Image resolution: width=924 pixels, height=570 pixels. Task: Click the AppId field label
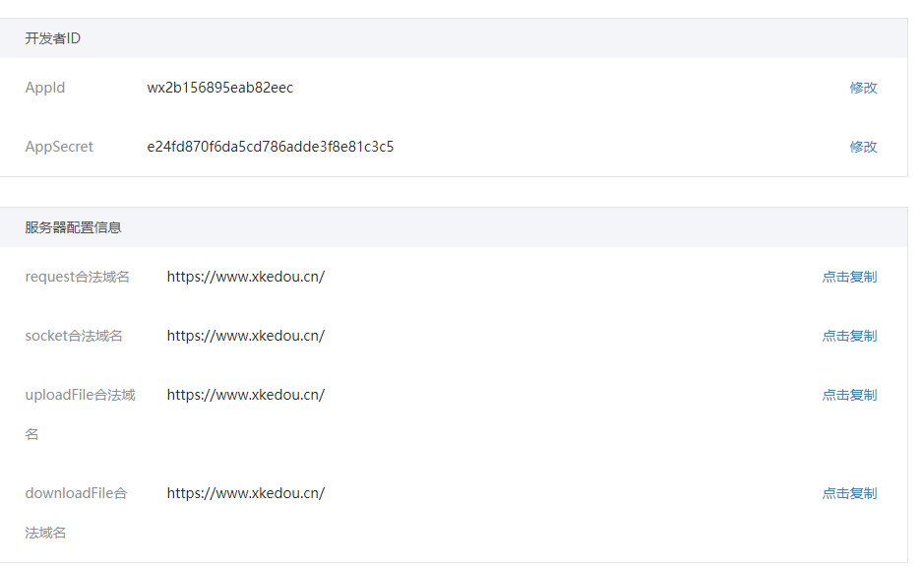[45, 88]
